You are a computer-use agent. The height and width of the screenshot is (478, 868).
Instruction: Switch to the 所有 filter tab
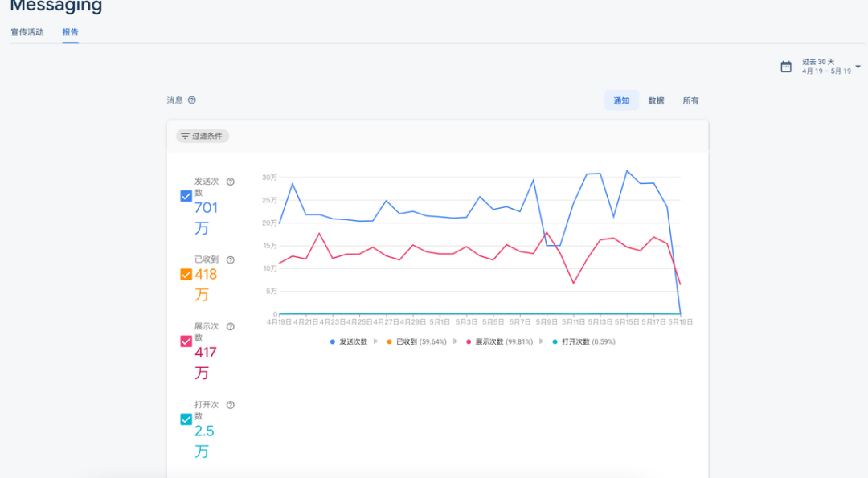click(690, 100)
